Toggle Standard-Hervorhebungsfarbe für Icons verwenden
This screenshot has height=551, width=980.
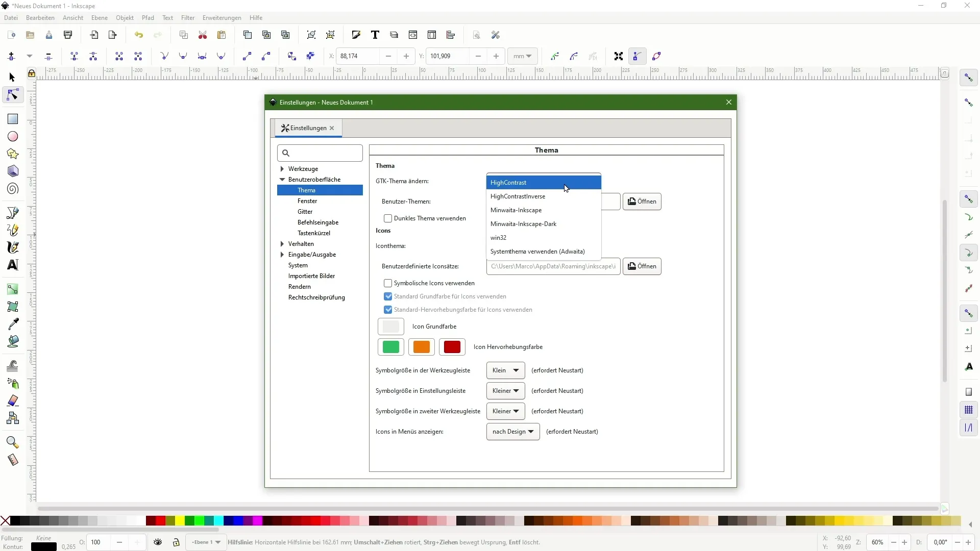(388, 310)
